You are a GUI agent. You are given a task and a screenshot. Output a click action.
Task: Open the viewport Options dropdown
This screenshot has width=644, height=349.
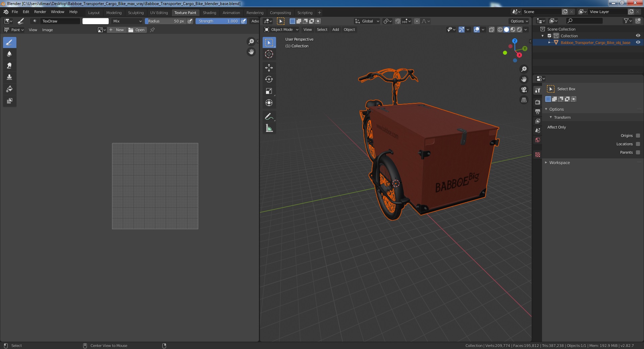pos(520,21)
